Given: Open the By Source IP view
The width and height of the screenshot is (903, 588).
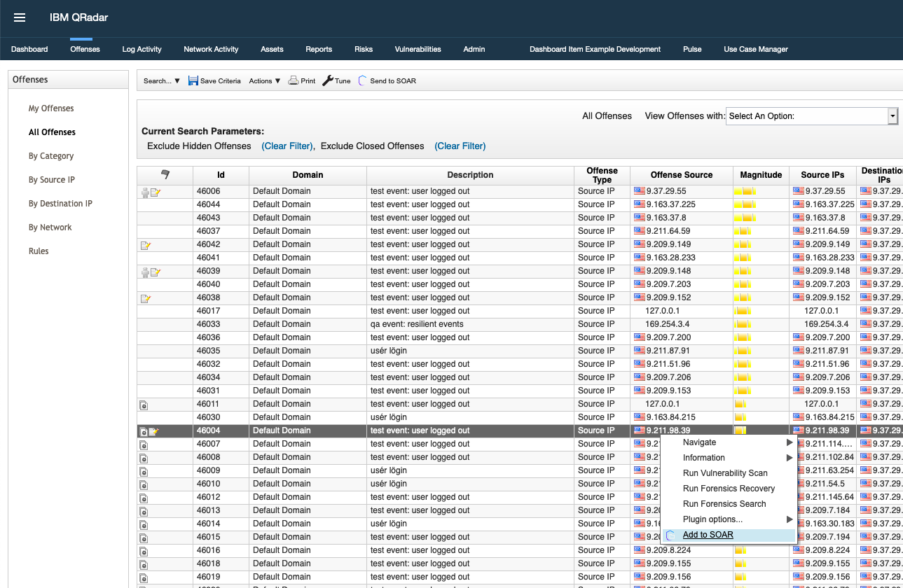Looking at the screenshot, I should pyautogui.click(x=51, y=179).
